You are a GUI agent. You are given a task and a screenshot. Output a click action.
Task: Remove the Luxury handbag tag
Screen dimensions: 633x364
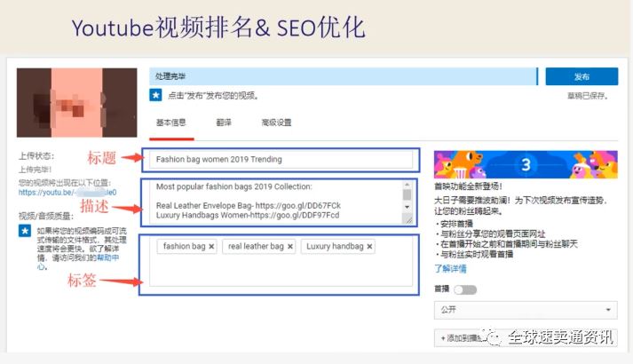click(369, 247)
